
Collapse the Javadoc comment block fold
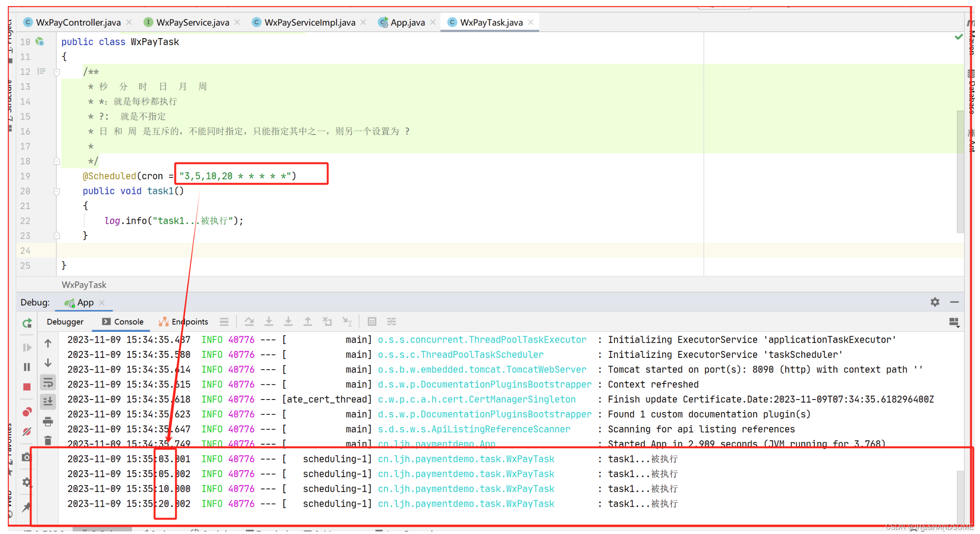coord(56,72)
